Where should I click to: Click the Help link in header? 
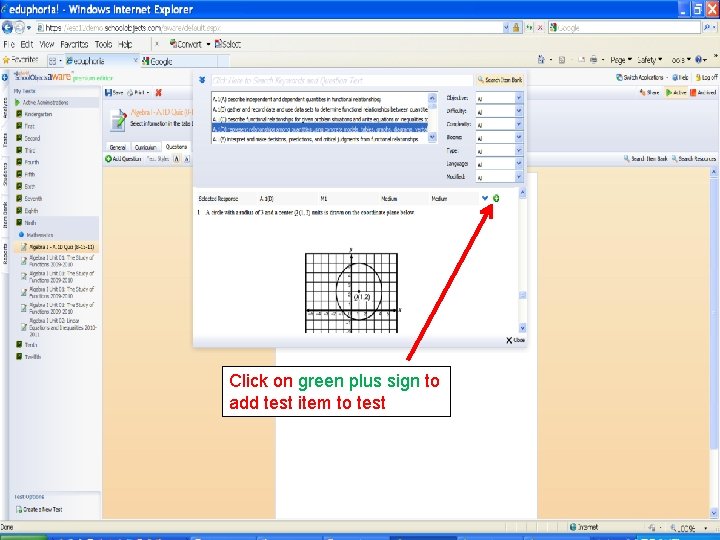coord(680,78)
